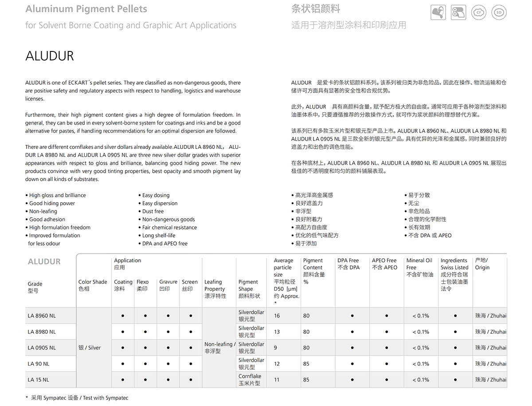Click the LA 90 NL grade label
This screenshot has width=532, height=406.
[39, 364]
